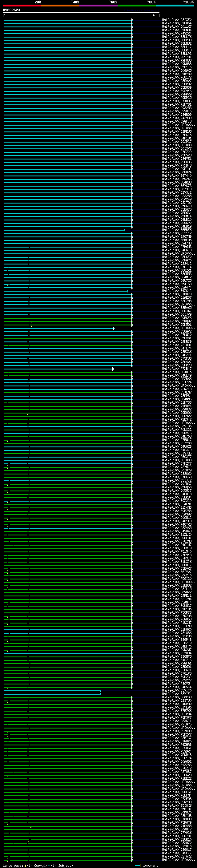Viewport: 197px width, 868px height.
Task: Click the red 20% identity legend segment
Action: pyautogui.click(x=22, y=6)
